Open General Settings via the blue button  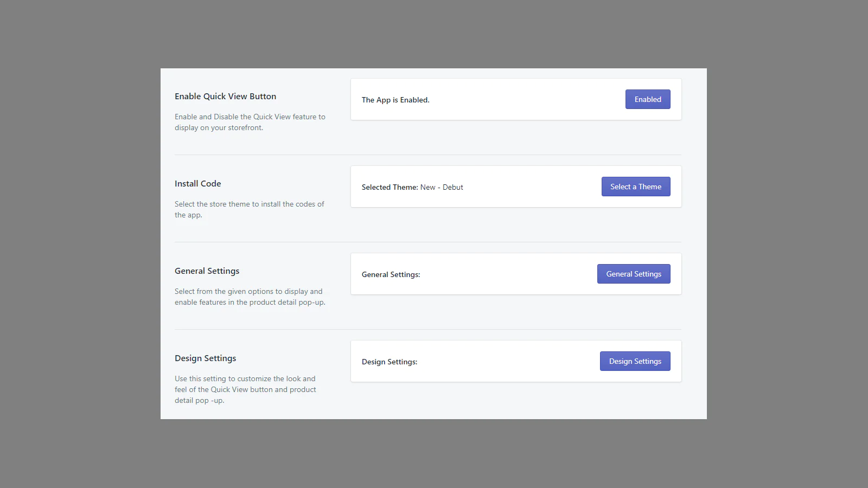(633, 274)
